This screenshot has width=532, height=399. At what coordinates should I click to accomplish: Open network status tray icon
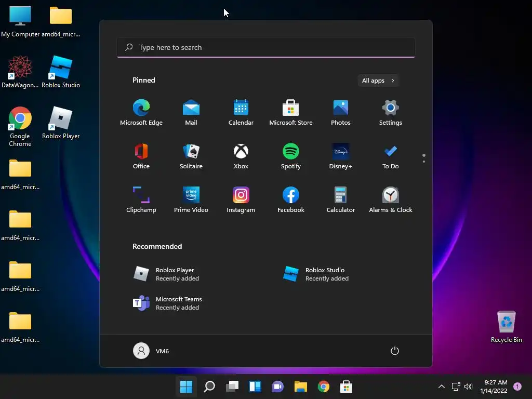[x=456, y=387]
